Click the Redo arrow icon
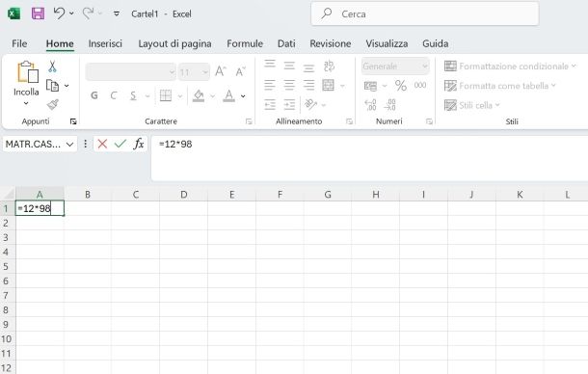 [88, 13]
